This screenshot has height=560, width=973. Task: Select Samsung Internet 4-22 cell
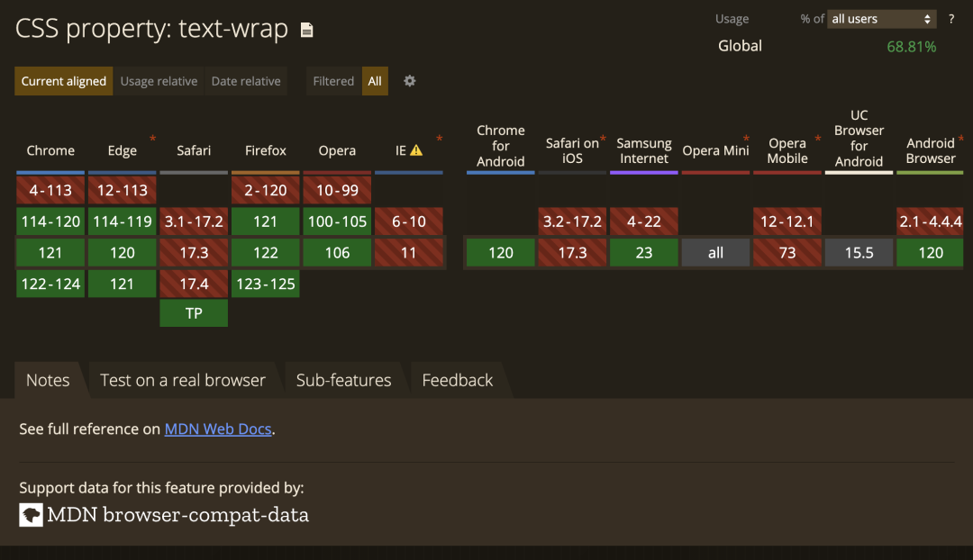[644, 221]
